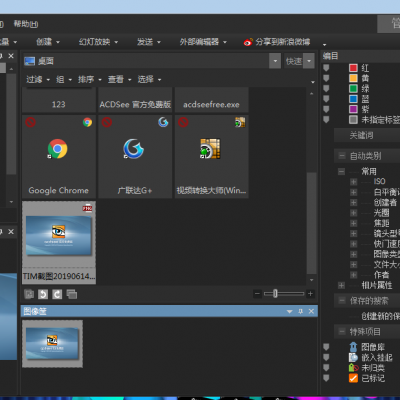Toggle the tag marker beside 嵌入挂起

point(326,357)
